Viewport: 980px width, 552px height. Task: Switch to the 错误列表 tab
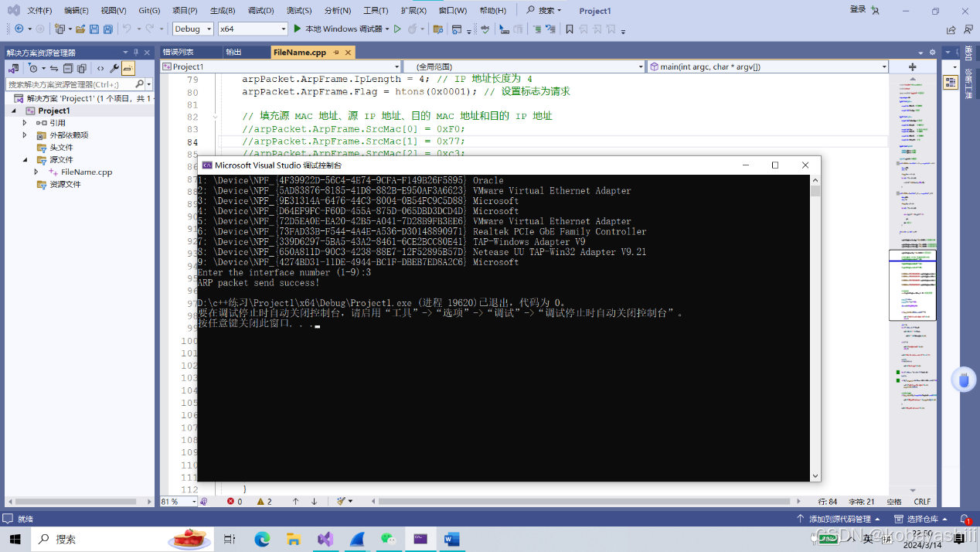point(179,53)
